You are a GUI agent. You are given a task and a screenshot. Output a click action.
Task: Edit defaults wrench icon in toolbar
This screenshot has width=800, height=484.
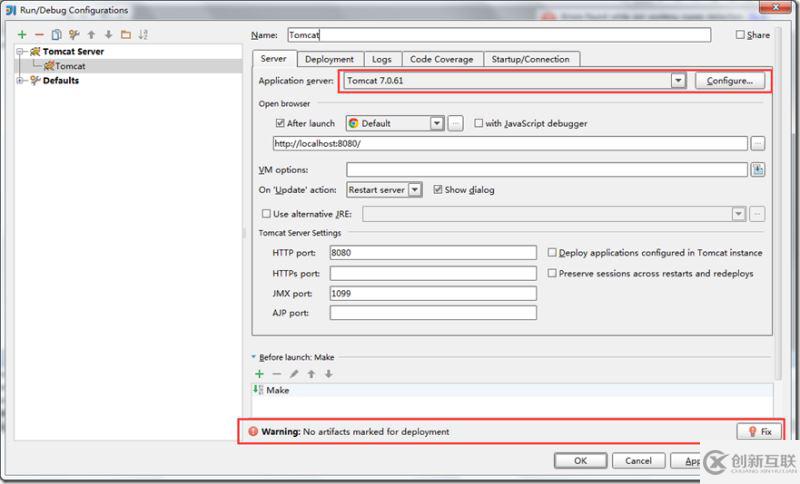click(x=74, y=34)
